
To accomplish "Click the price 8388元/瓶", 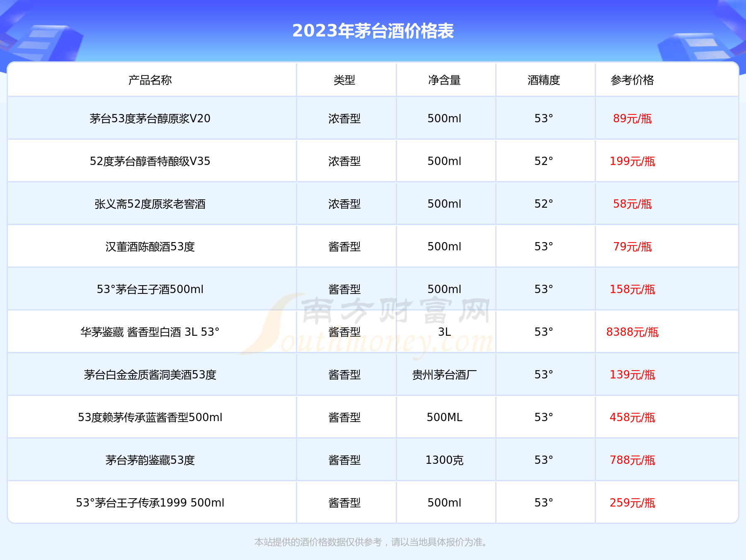I will (x=632, y=332).
